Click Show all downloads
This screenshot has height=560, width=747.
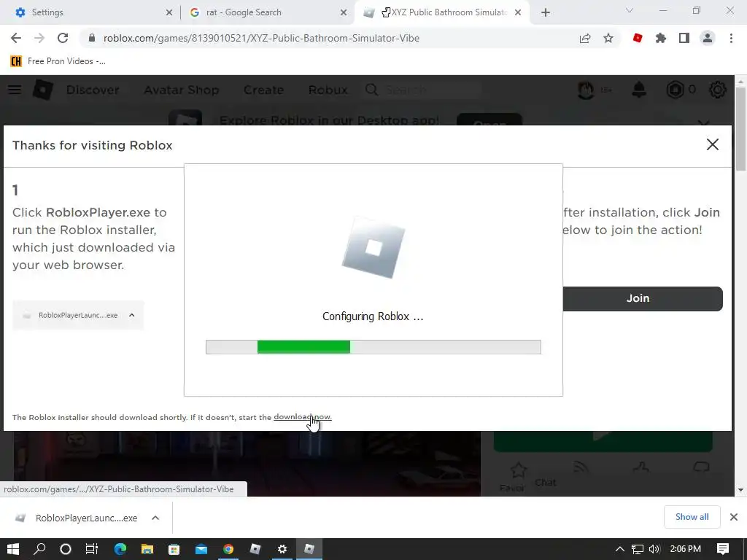tap(692, 517)
